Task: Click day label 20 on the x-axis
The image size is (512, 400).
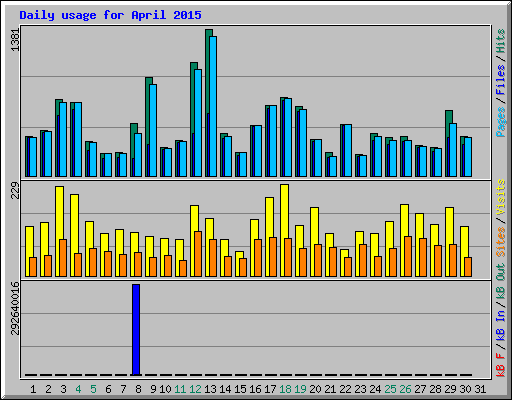Action: click(x=315, y=389)
